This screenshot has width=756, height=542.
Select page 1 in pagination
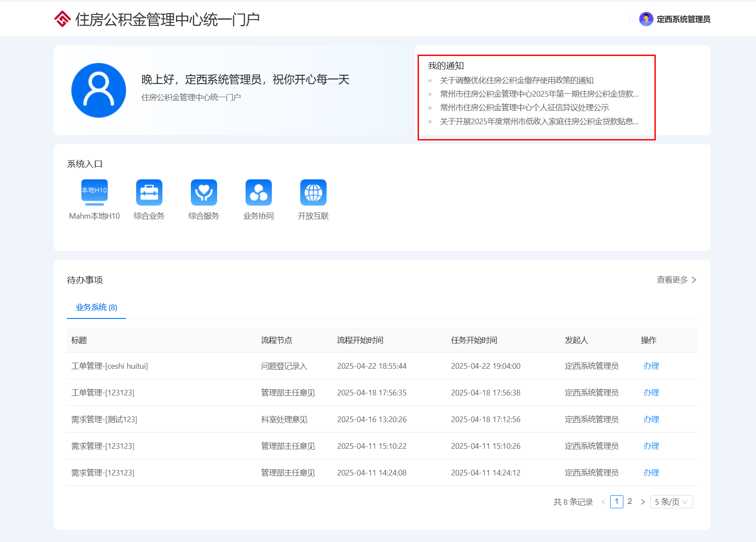(616, 501)
